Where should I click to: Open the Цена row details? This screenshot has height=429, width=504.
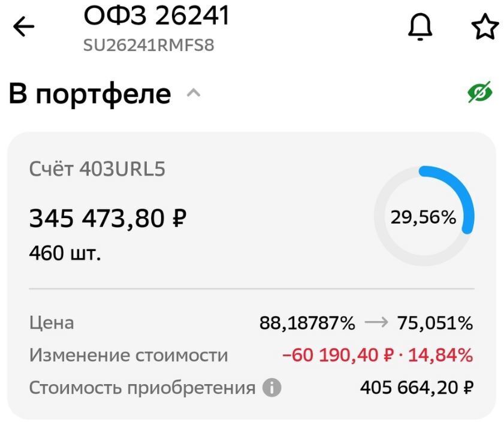(x=51, y=322)
